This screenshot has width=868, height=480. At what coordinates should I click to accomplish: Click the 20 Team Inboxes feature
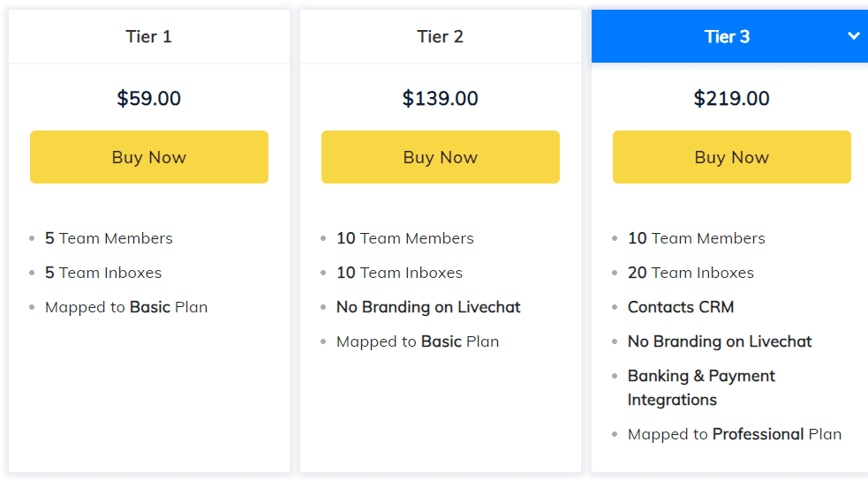click(x=691, y=273)
